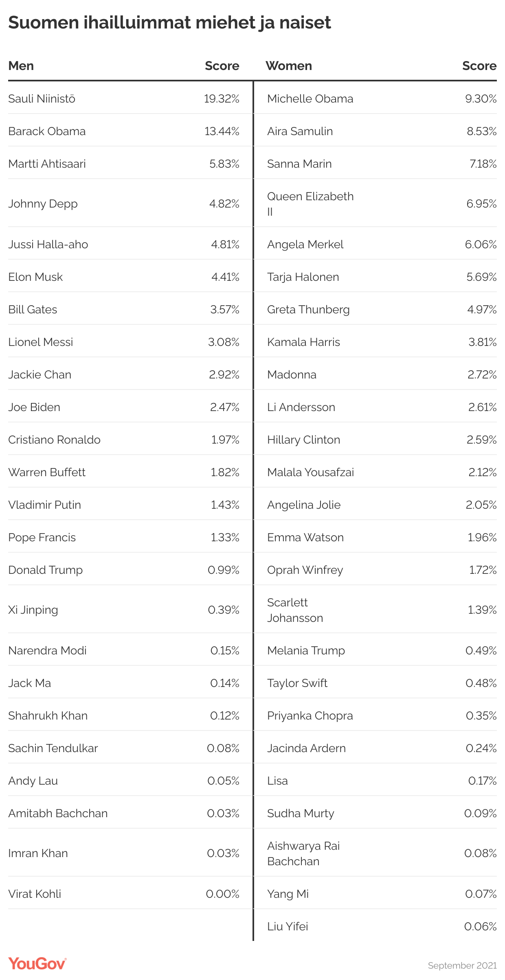Image resolution: width=505 pixels, height=980 pixels.
Task: Select the Jussi Halla-aho row
Action: pos(124,244)
